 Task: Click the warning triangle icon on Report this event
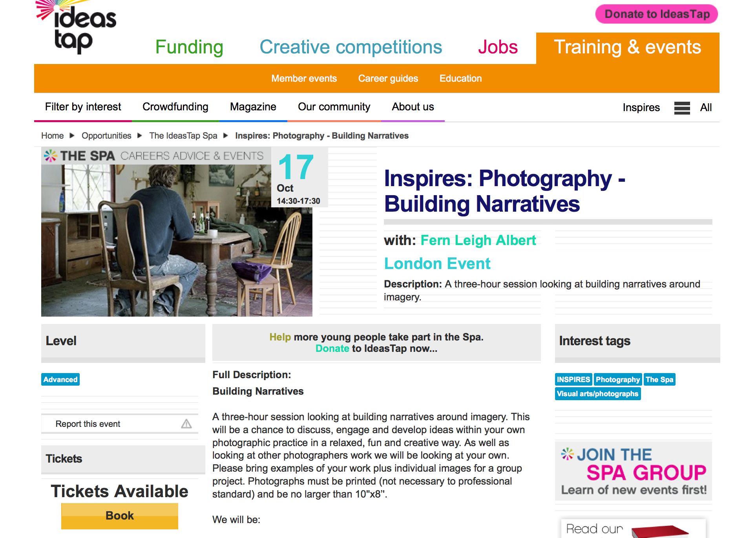[x=186, y=424]
